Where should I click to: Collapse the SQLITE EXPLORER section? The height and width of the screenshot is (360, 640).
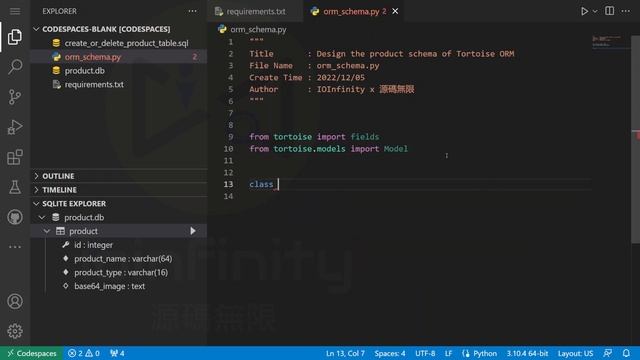tap(74, 203)
